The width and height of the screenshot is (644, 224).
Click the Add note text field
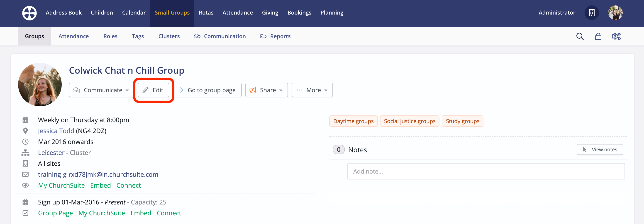point(486,171)
